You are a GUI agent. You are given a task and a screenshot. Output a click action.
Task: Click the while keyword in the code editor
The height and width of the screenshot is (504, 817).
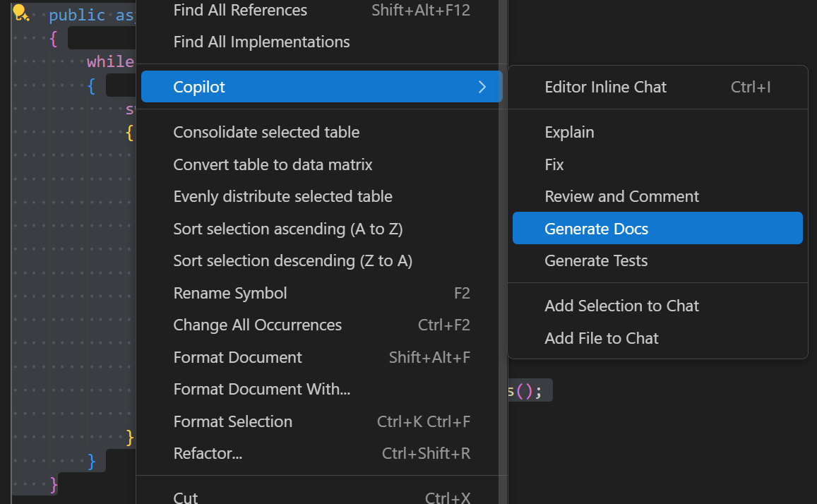click(x=110, y=61)
